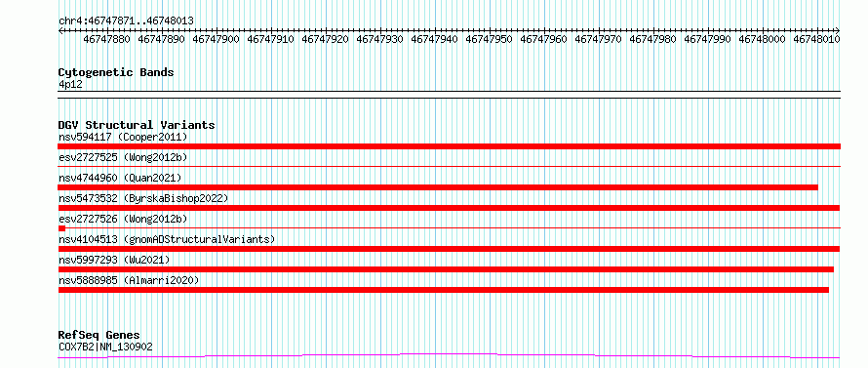Click the red bar for nsv5473532
The image size is (868, 368).
449,208
